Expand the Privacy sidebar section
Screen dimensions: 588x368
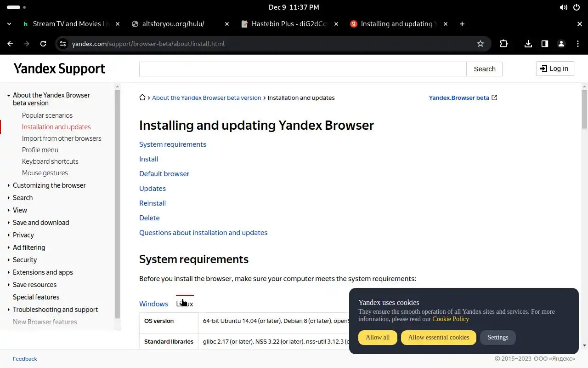(9, 235)
